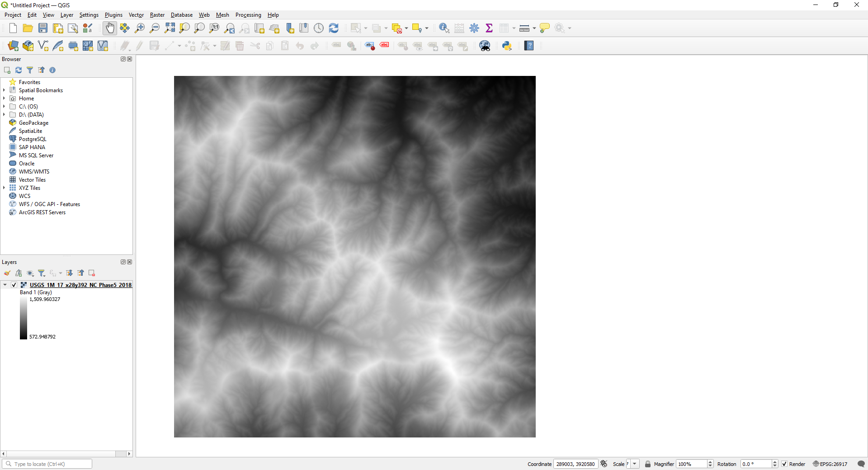This screenshot has height=470, width=868.
Task: Open the Database menu
Action: [182, 15]
